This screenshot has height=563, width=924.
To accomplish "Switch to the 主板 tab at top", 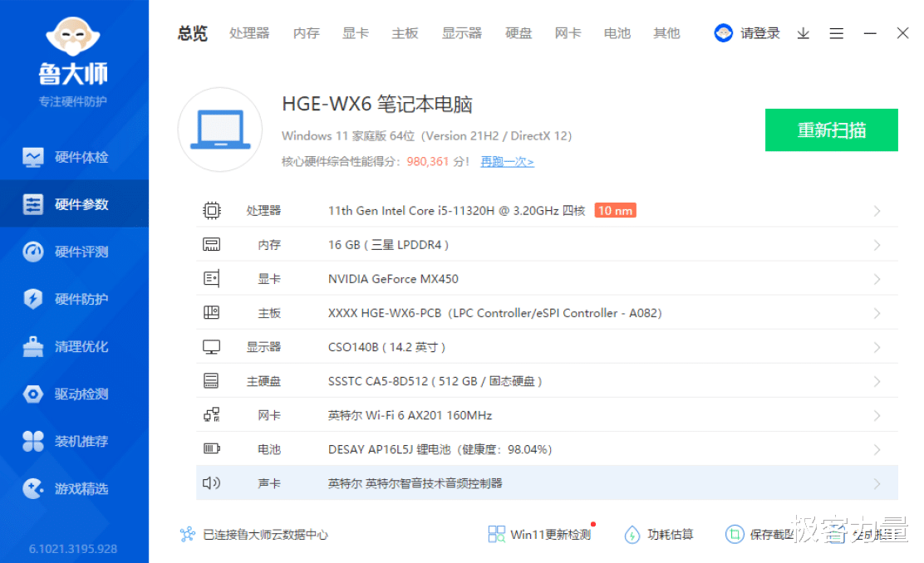I will click(x=405, y=33).
